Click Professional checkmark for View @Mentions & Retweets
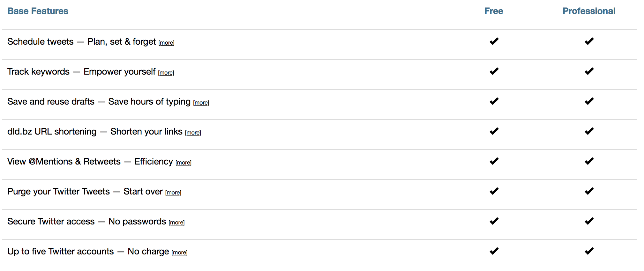The height and width of the screenshot is (271, 644). point(589,161)
